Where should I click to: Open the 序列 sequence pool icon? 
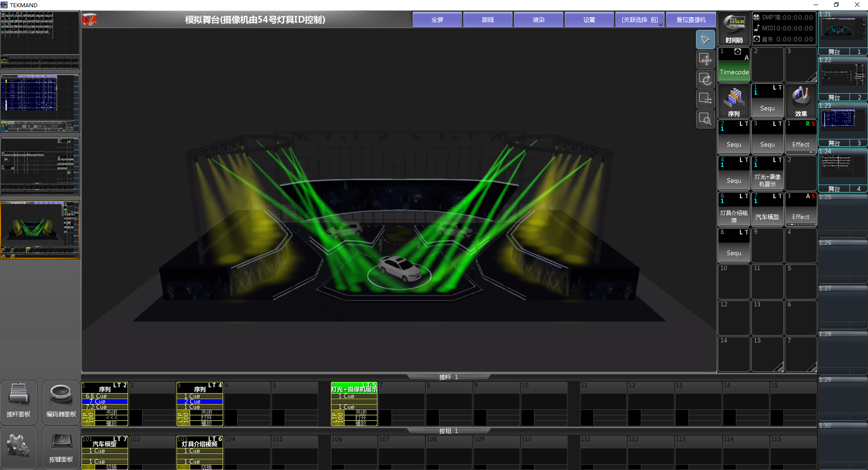[734, 101]
